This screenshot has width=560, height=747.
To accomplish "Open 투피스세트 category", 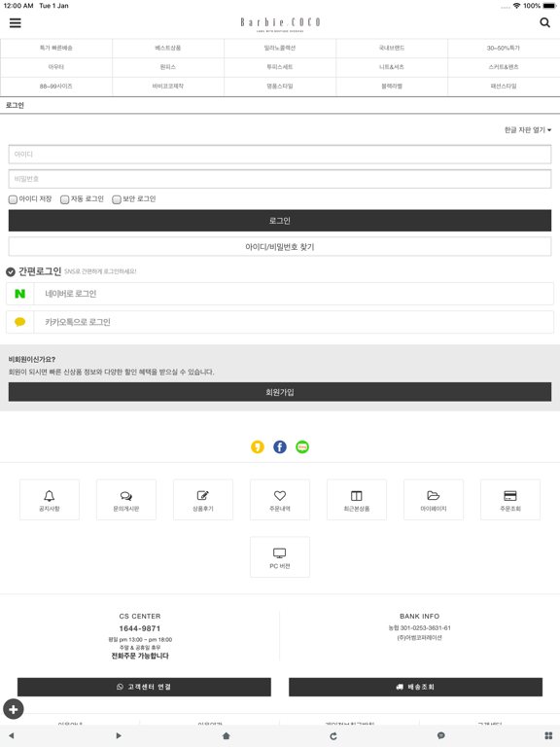I will click(280, 67).
